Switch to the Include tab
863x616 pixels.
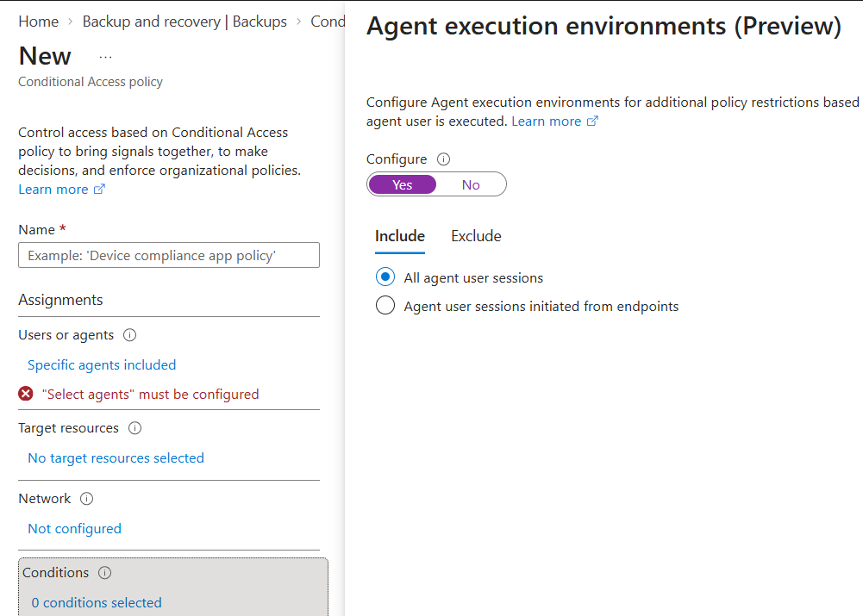click(399, 237)
